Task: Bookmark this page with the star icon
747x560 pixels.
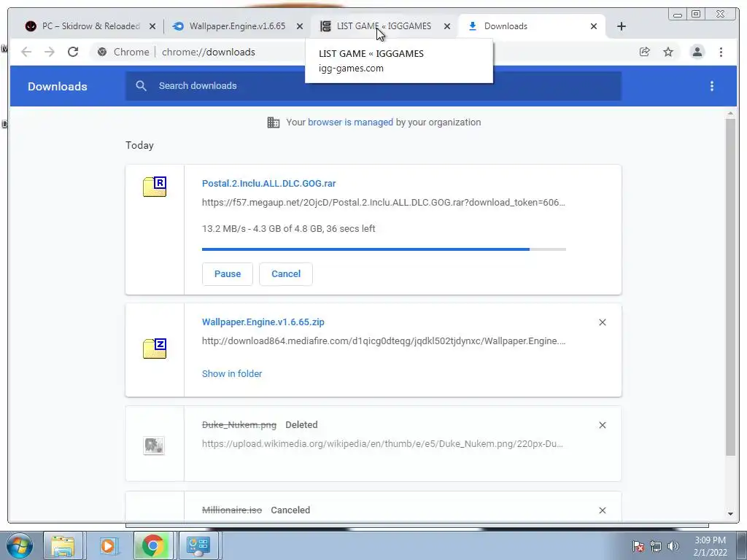Action: [x=668, y=52]
